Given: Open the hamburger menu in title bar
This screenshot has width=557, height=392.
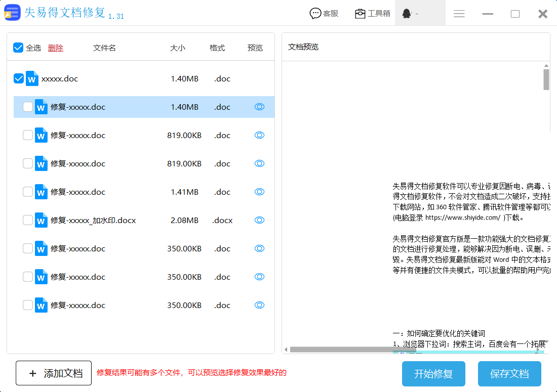Looking at the screenshot, I should tap(459, 14).
